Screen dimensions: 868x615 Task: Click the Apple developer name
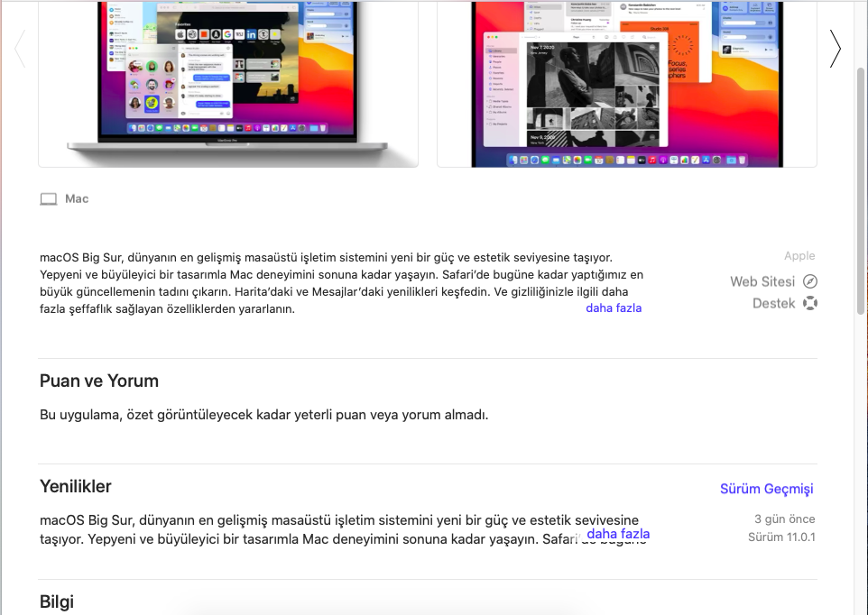(x=799, y=255)
